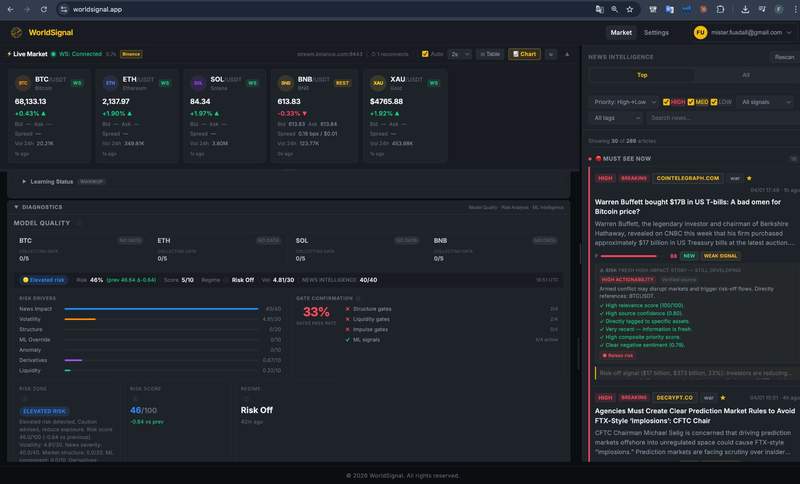Click the browser address bar

(327, 9)
